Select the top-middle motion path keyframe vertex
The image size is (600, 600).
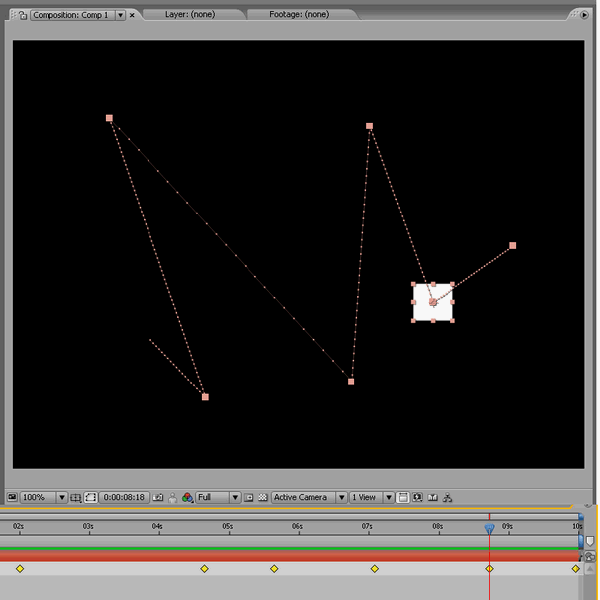369,126
